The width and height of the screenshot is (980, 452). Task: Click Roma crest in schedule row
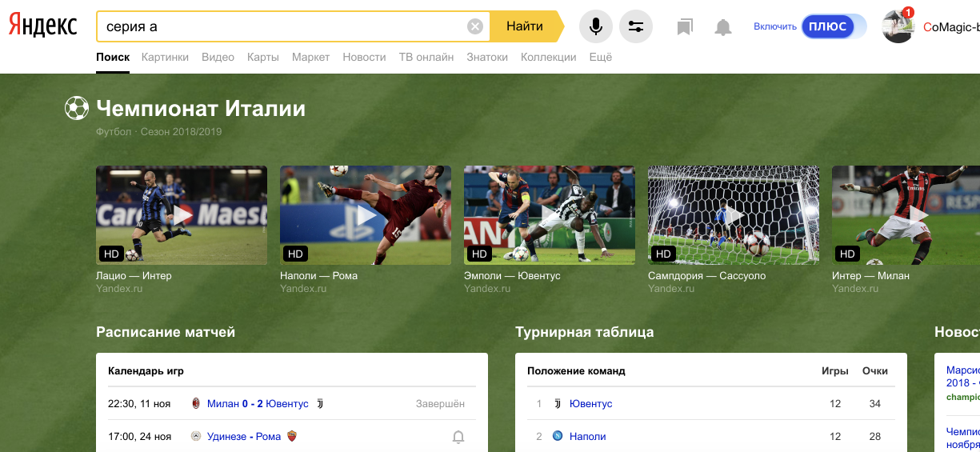(292, 436)
